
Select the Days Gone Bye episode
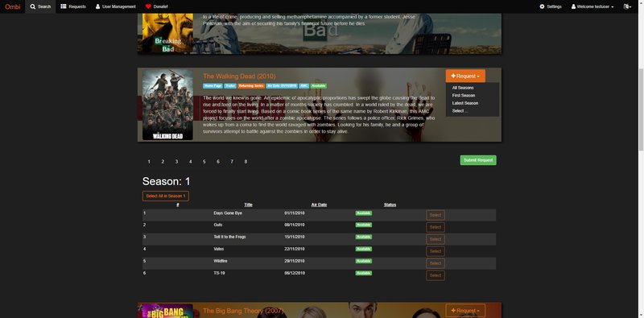click(436, 215)
